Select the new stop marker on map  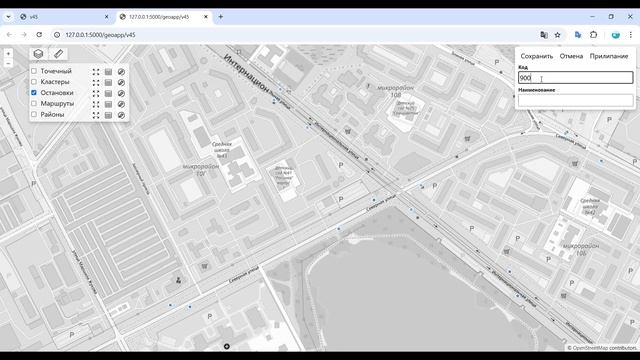pyautogui.click(x=227, y=347)
